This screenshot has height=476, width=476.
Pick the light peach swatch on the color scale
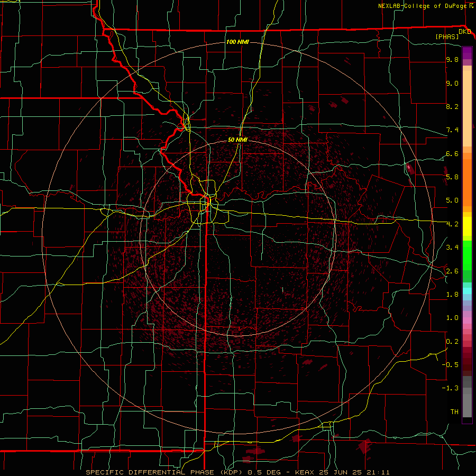467,108
